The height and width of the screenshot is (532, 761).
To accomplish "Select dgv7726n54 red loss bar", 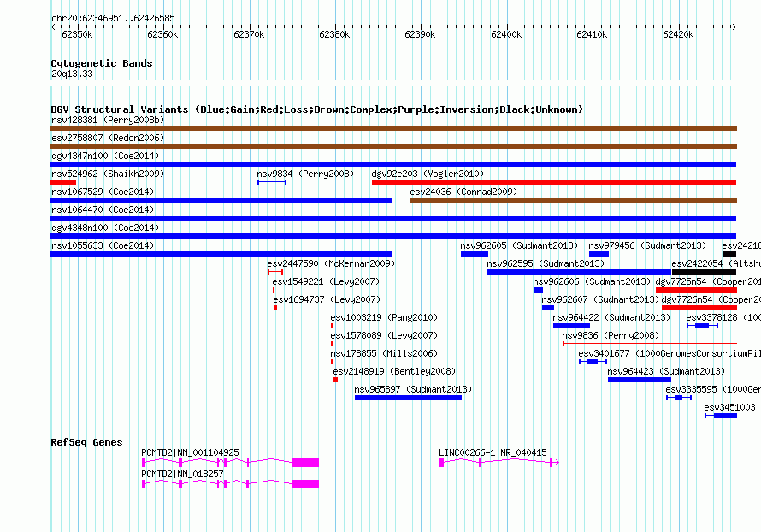I will click(699, 308).
